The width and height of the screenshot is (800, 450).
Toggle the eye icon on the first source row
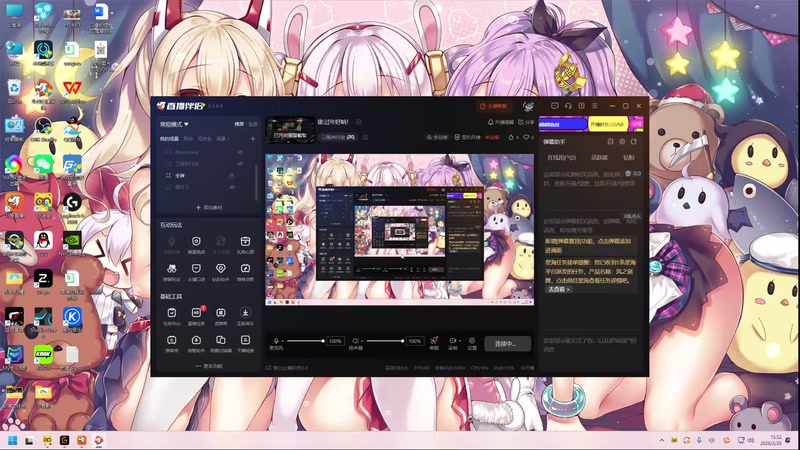[x=239, y=152]
